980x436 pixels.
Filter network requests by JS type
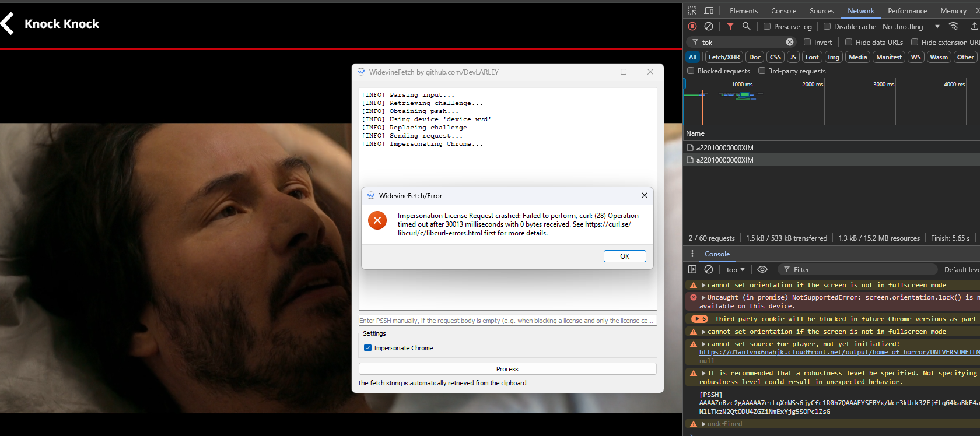pyautogui.click(x=793, y=57)
